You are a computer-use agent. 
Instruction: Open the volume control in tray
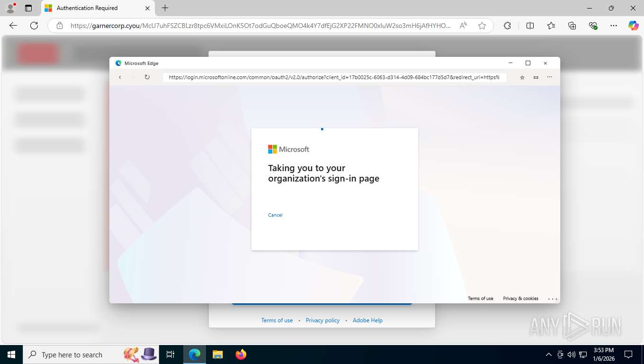(572, 355)
